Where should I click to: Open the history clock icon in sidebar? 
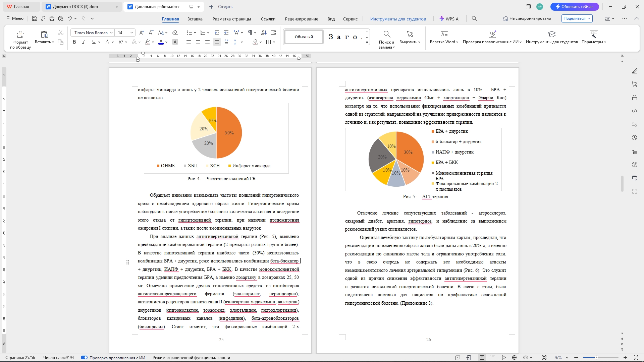click(634, 138)
